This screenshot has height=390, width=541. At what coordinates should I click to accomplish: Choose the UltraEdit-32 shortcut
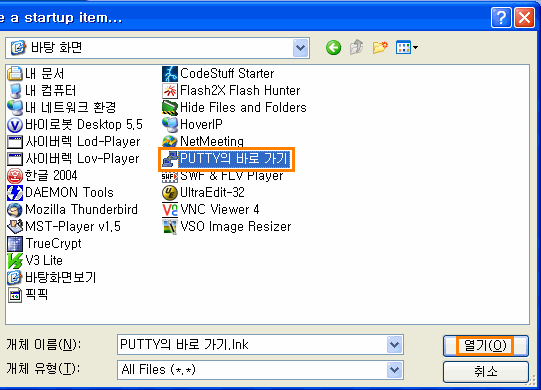point(203,192)
